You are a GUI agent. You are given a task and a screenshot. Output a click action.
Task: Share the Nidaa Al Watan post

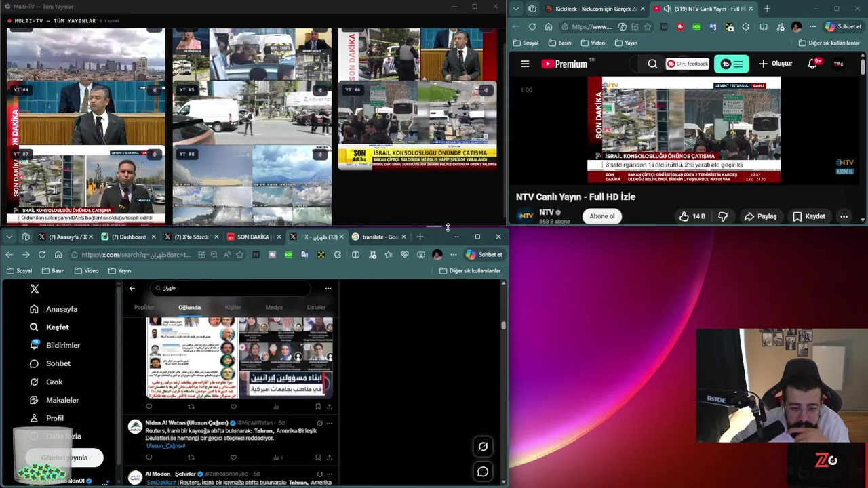[330, 457]
